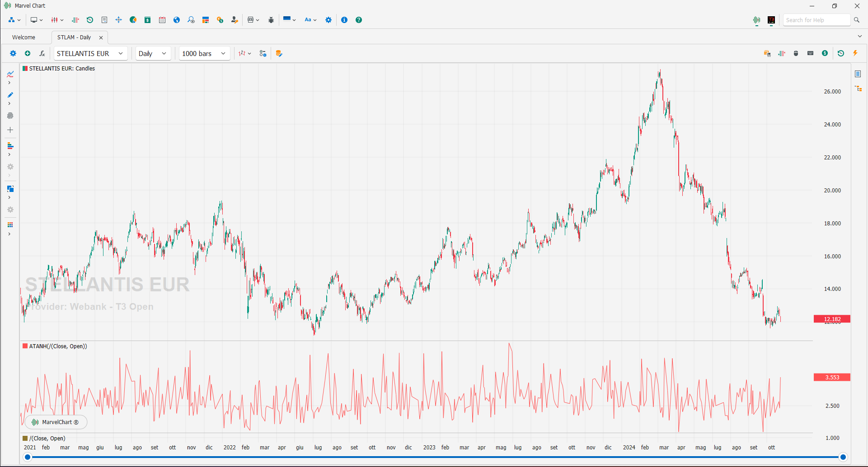Open the calendar icon in toolbar
The image size is (868, 467).
(162, 20)
